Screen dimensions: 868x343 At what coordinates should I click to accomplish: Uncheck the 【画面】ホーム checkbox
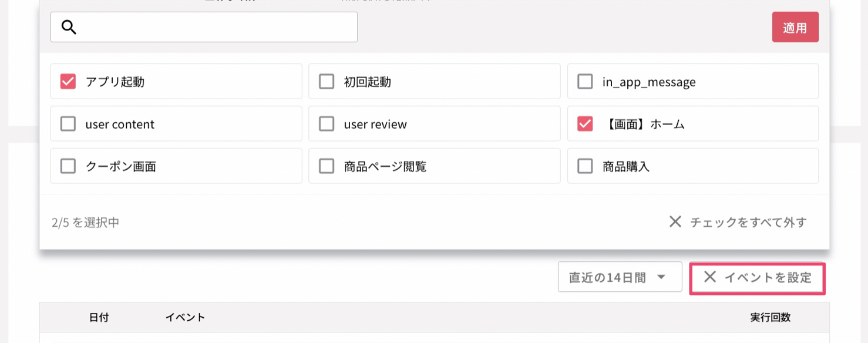[585, 124]
